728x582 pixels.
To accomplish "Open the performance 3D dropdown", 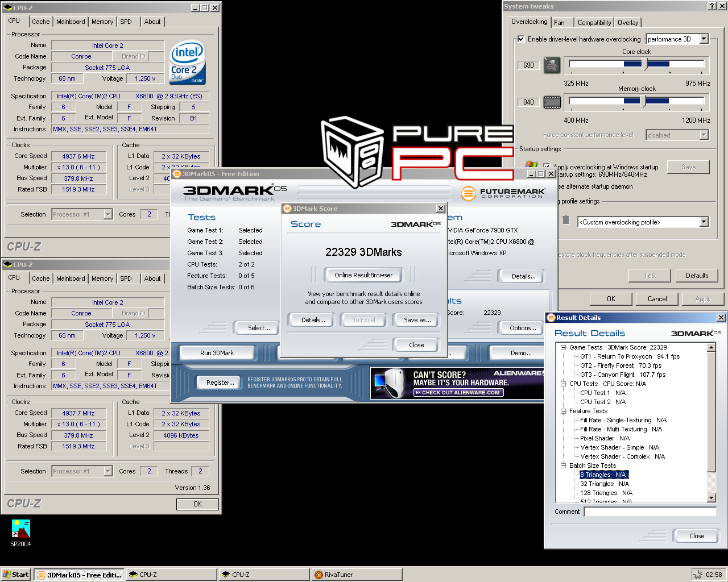I will click(x=704, y=39).
